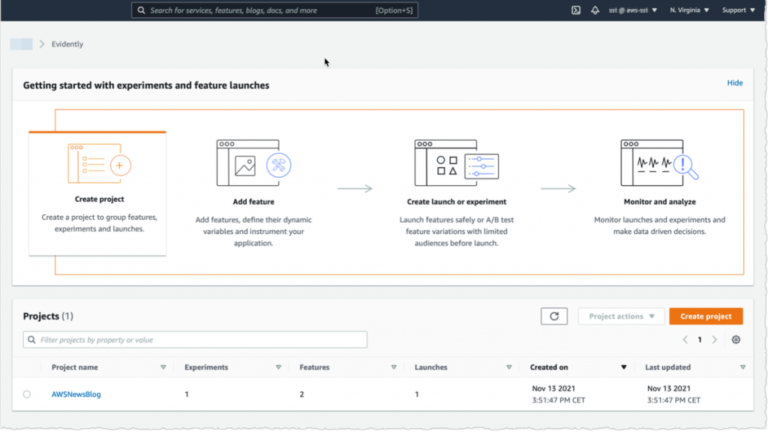Click the Monitor and analyze illustration
The height and width of the screenshot is (432, 768).
(659, 163)
